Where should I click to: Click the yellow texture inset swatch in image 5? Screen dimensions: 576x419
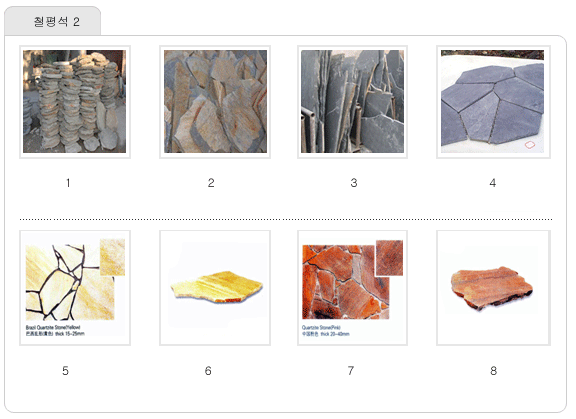coord(112,257)
